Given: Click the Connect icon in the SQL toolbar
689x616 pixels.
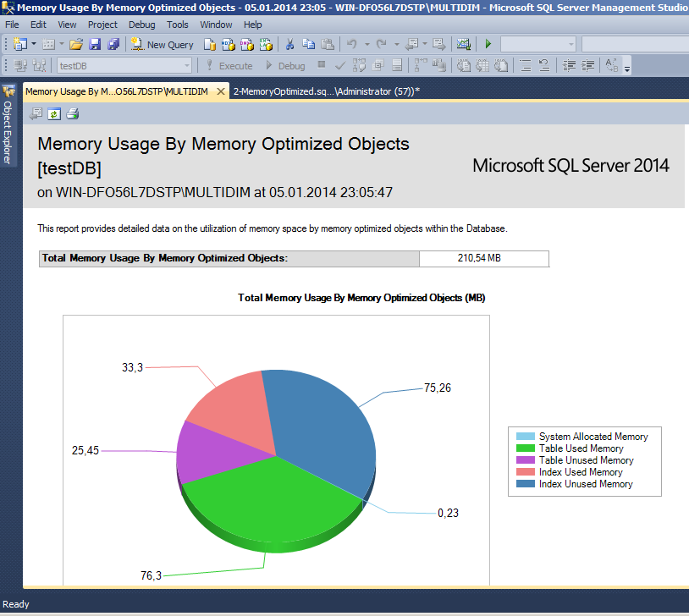Looking at the screenshot, I should [x=20, y=65].
